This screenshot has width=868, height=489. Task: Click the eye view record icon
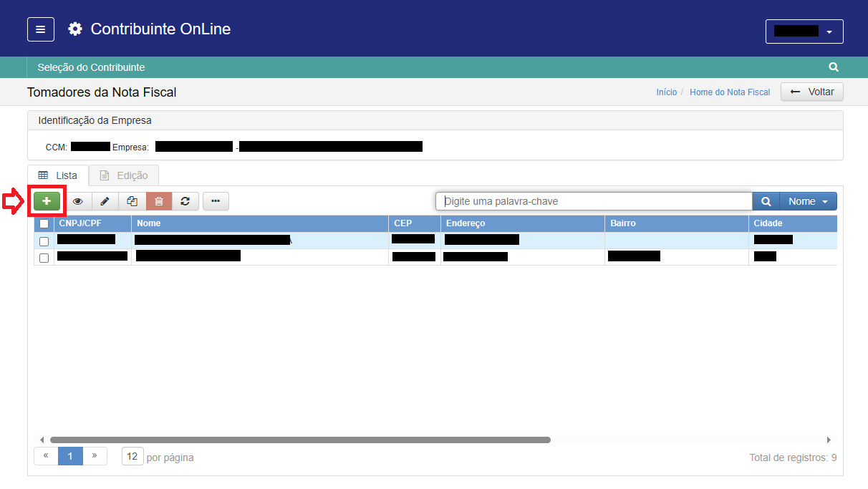(x=78, y=202)
